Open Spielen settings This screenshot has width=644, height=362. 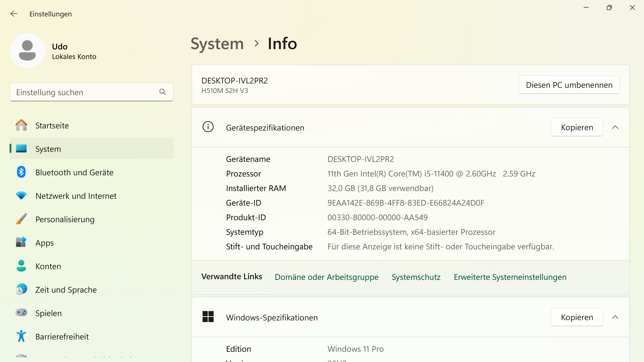92,313
